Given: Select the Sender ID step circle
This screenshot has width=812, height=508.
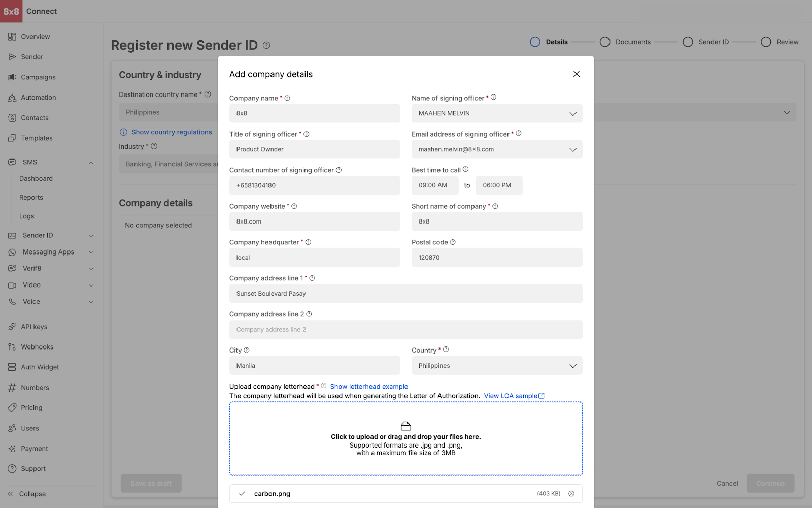Looking at the screenshot, I should pyautogui.click(x=688, y=42).
